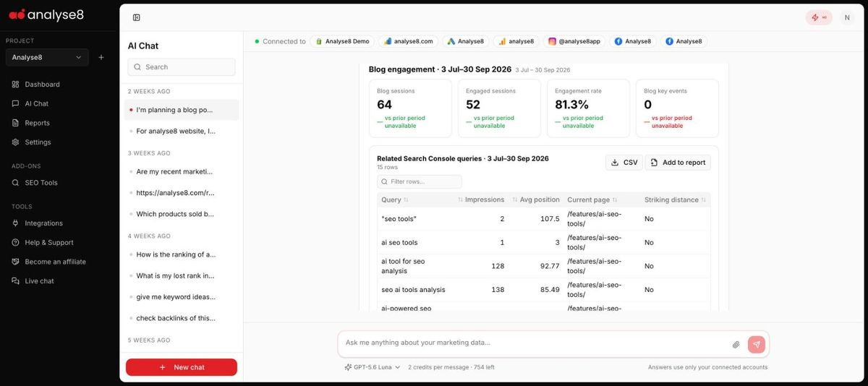Click the "ai seo tools" query cell
This screenshot has width=868, height=386.
[x=399, y=243]
